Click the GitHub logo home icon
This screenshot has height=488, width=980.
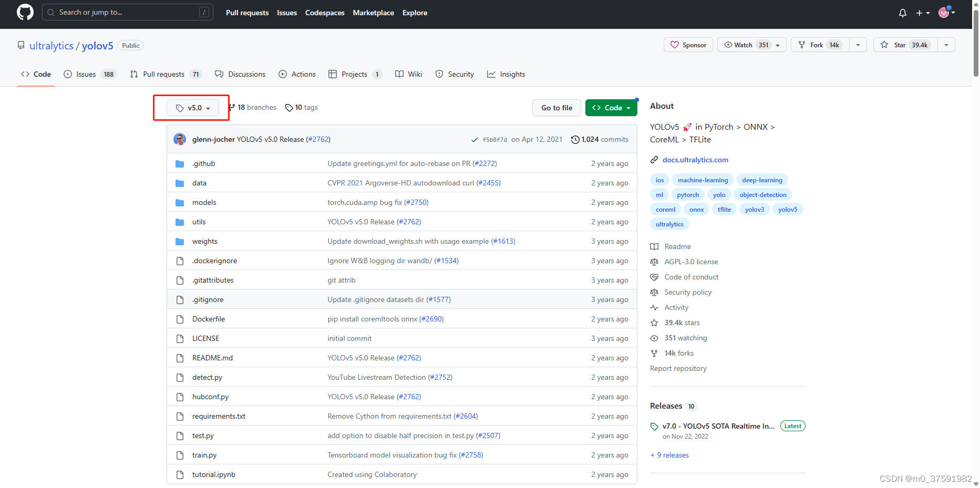point(25,12)
